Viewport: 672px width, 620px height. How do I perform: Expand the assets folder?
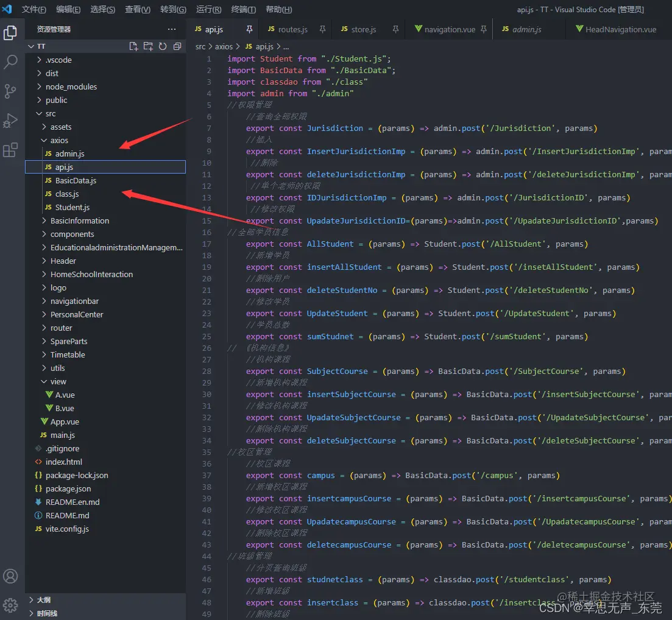105,127
